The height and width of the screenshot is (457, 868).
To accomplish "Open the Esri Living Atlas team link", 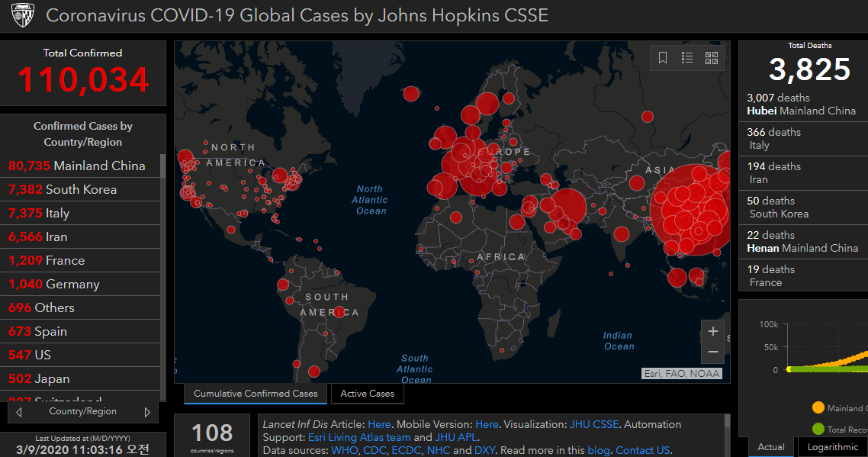I will (359, 437).
